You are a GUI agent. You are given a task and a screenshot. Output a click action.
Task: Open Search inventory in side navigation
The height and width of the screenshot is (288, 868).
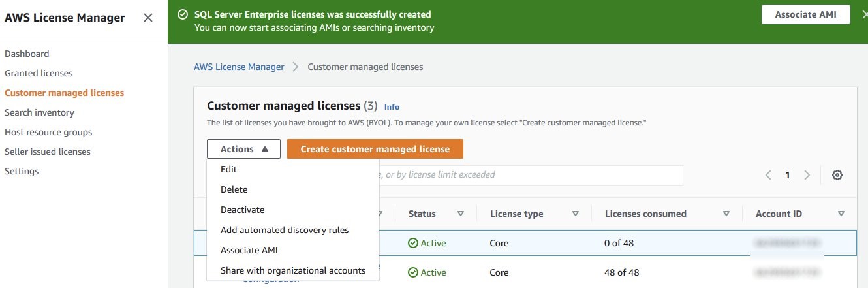[39, 112]
